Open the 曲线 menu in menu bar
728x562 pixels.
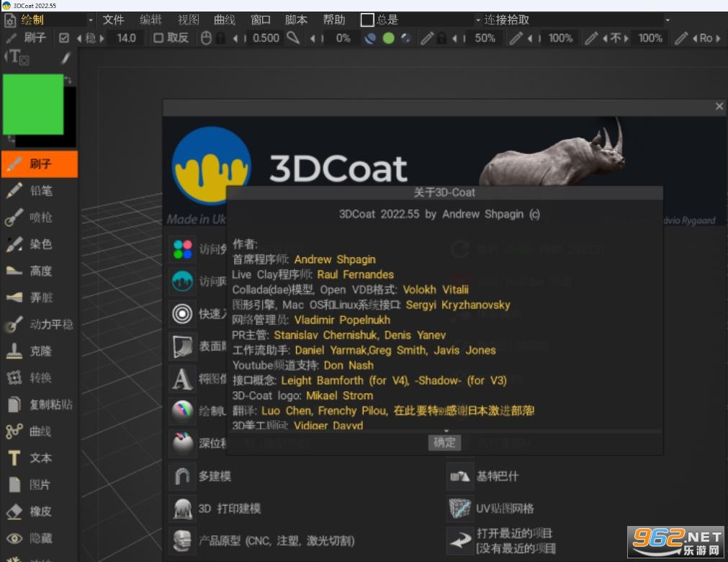point(224,20)
